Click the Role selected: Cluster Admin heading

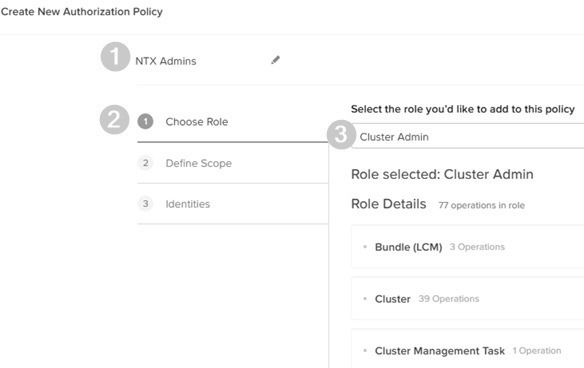442,174
